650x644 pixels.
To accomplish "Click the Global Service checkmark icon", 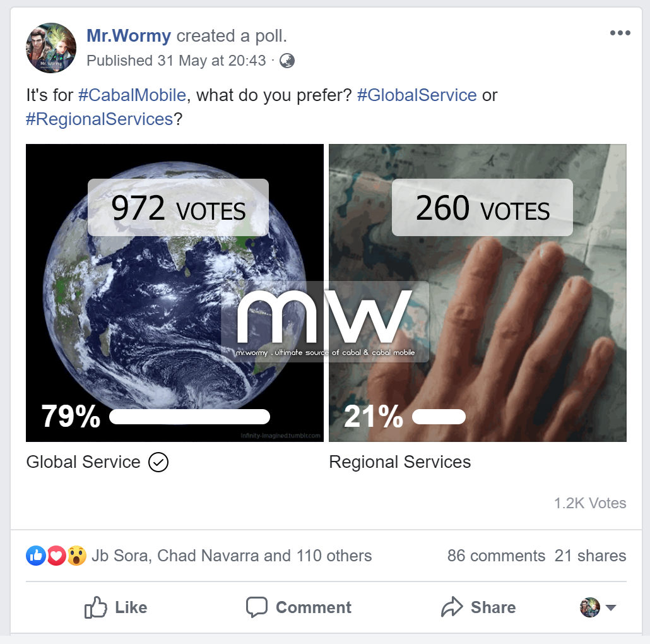I will click(158, 463).
